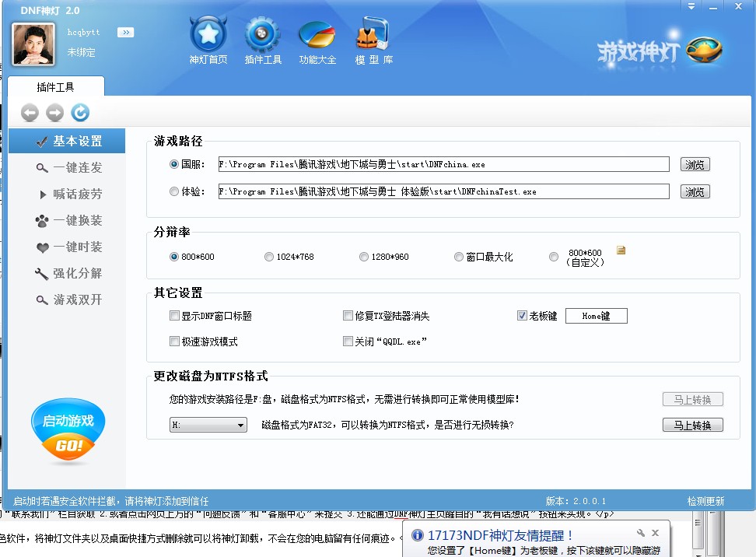Click the 体验 game path field

[x=443, y=191]
